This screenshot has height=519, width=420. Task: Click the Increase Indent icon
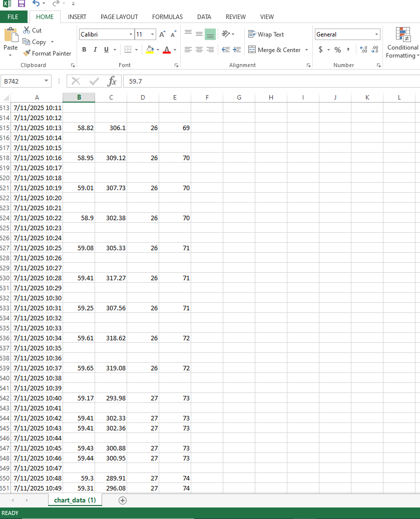[x=237, y=50]
